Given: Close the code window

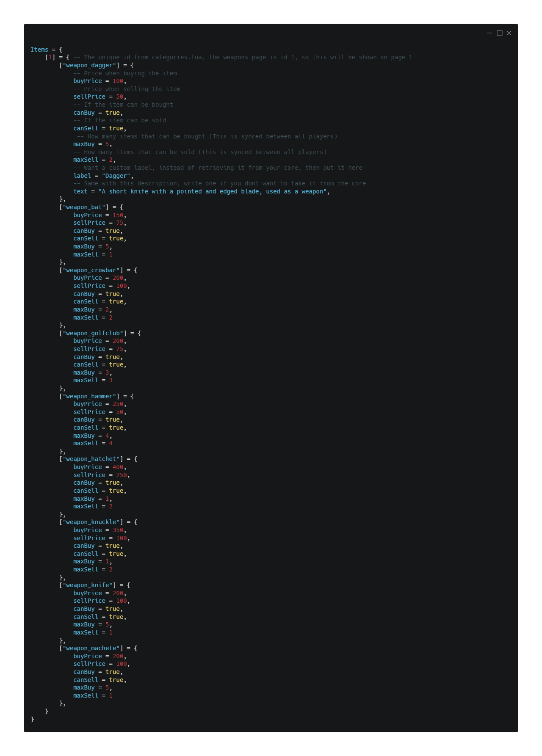Looking at the screenshot, I should 509,33.
